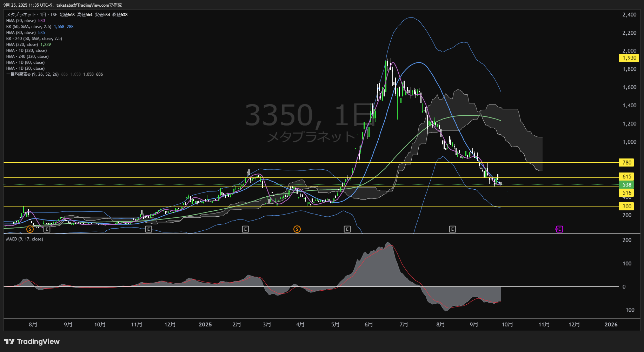Select the HMA · 1D (80, close) legend
644x352 pixels.
[25, 62]
